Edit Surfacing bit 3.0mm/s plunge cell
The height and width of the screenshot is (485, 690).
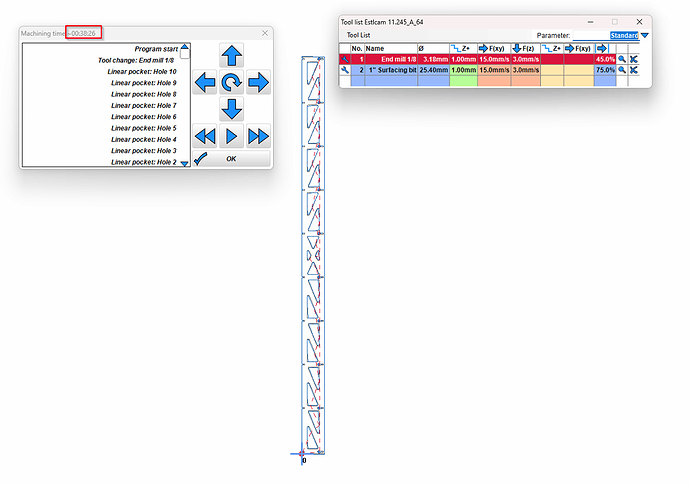click(x=525, y=70)
